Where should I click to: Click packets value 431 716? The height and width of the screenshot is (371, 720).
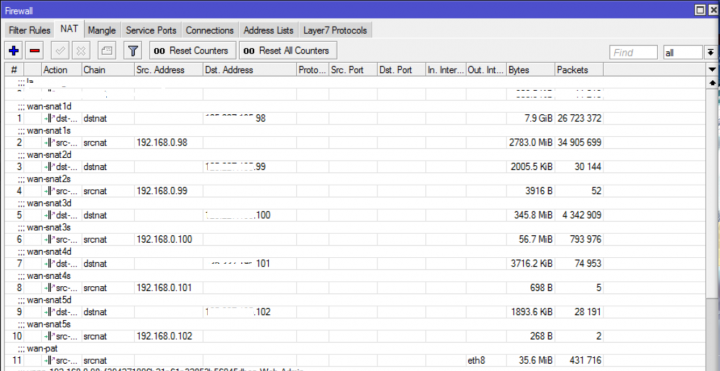[585, 361]
